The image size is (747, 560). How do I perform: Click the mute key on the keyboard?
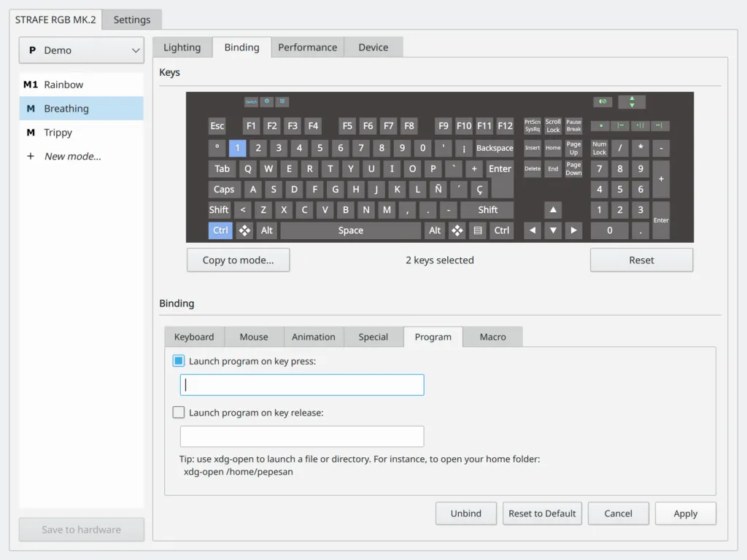click(x=603, y=101)
